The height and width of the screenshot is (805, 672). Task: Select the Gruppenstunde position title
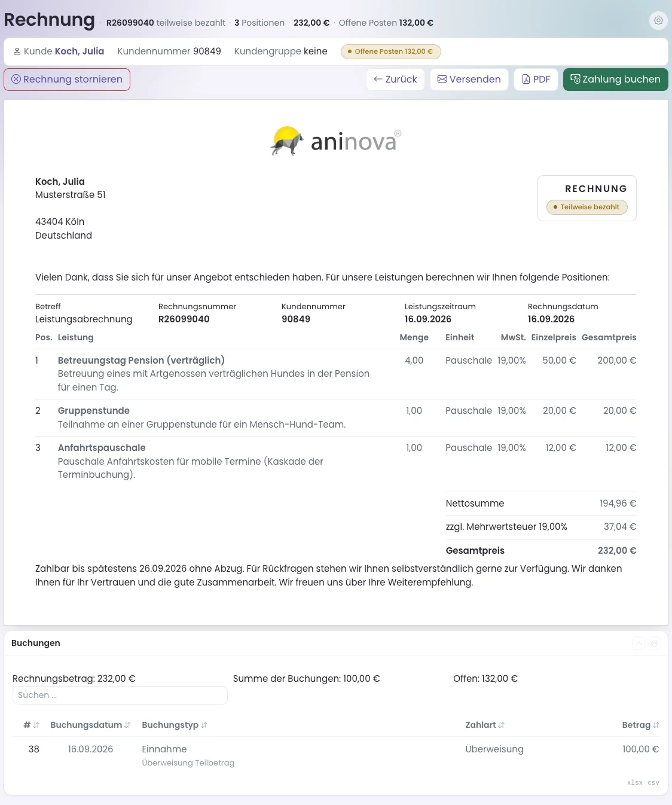[x=94, y=411]
